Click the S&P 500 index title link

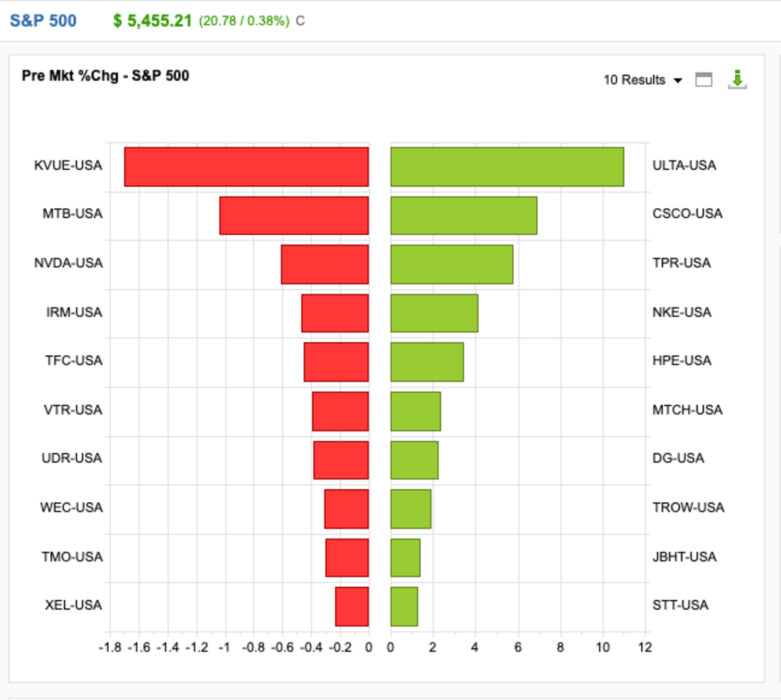[43, 21]
